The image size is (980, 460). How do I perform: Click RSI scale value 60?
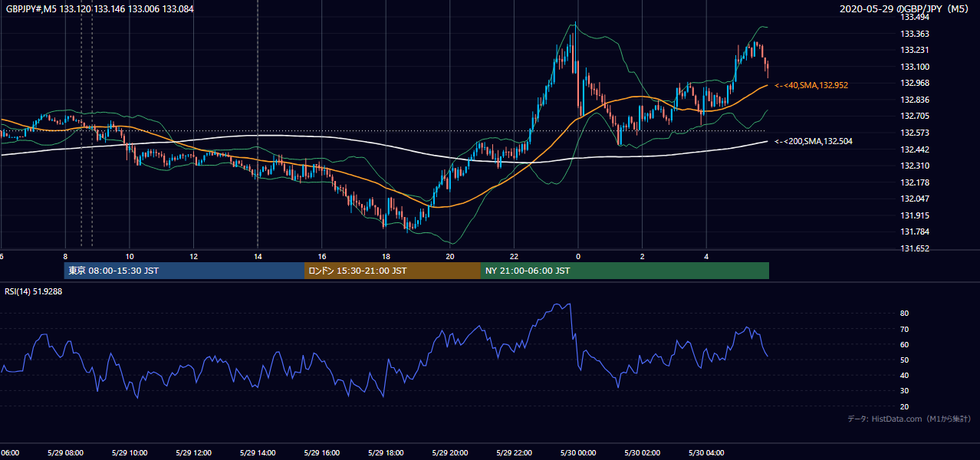point(904,344)
